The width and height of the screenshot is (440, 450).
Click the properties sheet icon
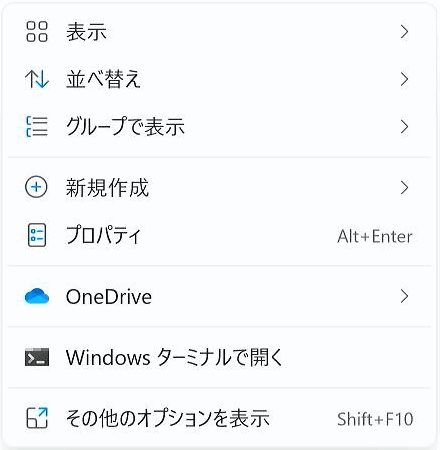[37, 235]
